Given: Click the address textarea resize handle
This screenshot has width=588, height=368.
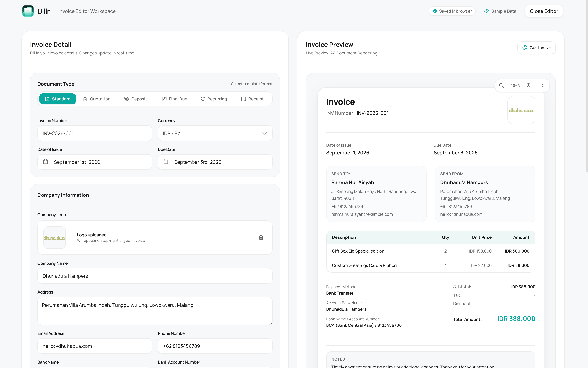Looking at the screenshot, I should (270, 323).
